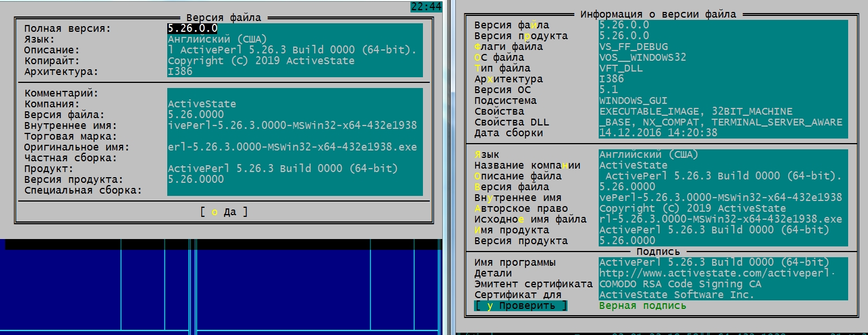Click the clock showing 22:44
The width and height of the screenshot is (868, 335).
click(426, 7)
